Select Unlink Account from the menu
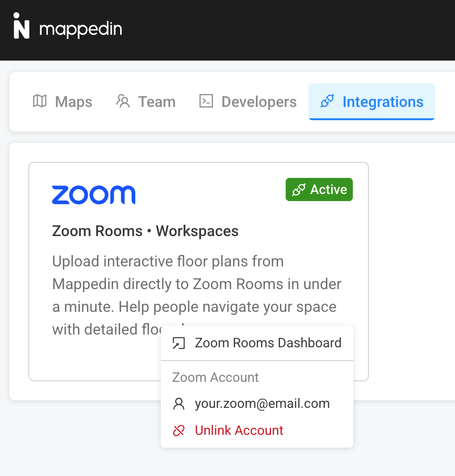This screenshot has width=455, height=476. pos(238,431)
